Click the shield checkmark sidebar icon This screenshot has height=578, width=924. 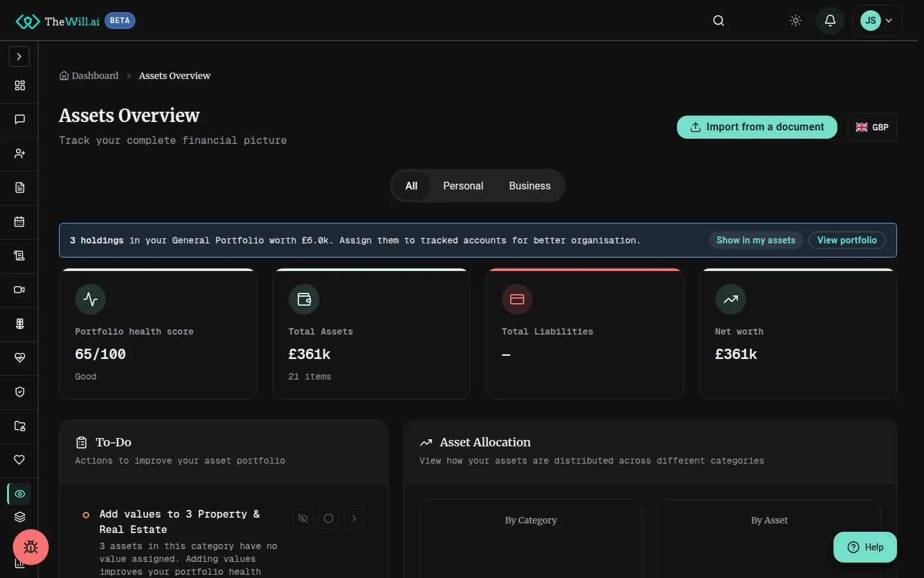pos(20,392)
